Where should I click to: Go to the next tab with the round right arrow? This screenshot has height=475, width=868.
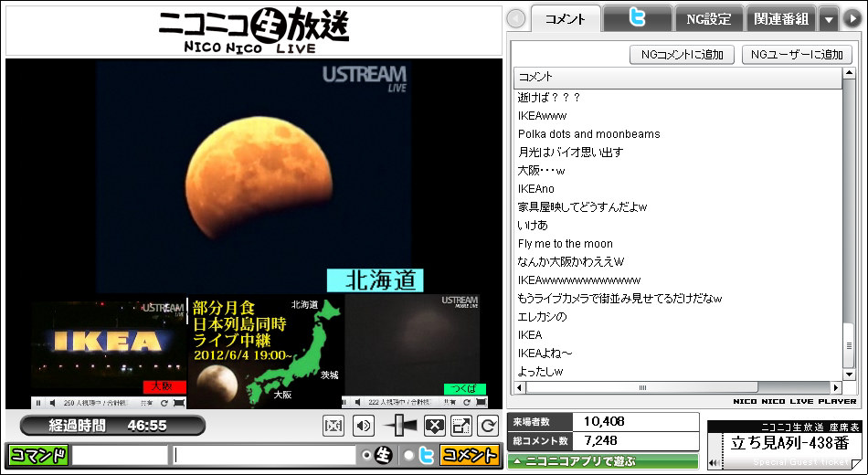(x=852, y=19)
